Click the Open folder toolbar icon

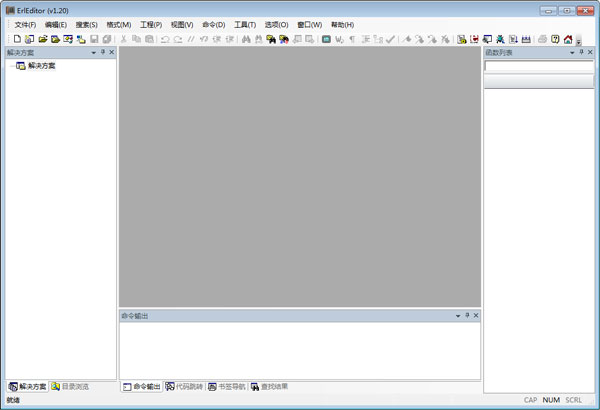(43, 39)
